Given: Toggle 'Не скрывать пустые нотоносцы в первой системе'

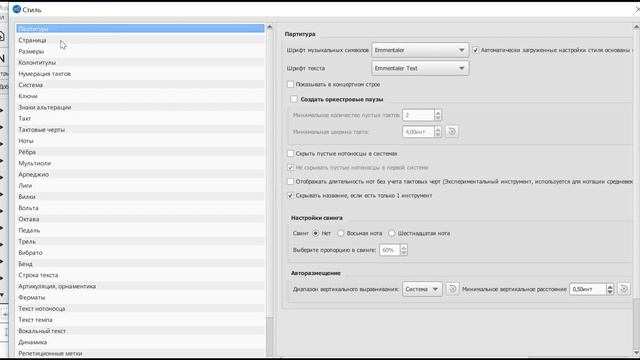Looking at the screenshot, I should 291,167.
